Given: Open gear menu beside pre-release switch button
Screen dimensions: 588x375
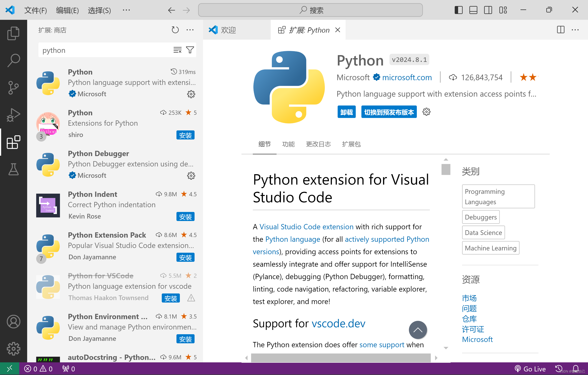Looking at the screenshot, I should (x=426, y=112).
